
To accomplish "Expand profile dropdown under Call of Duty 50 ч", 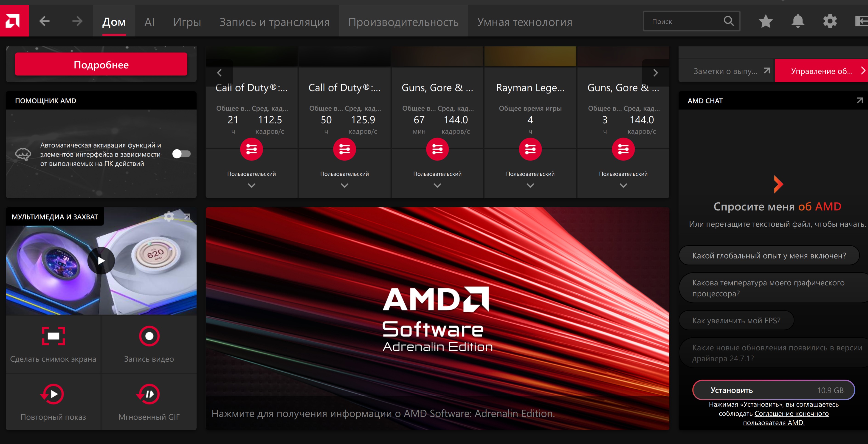I will point(344,185).
